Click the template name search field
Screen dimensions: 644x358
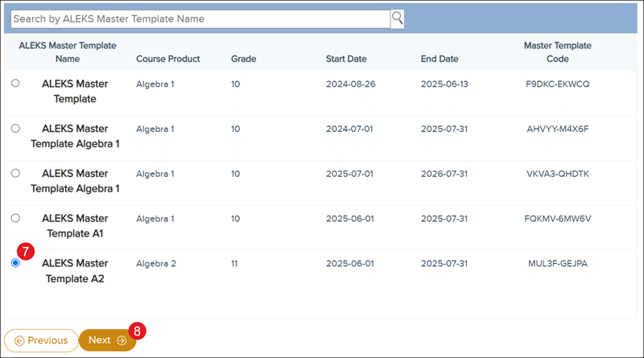pos(200,19)
